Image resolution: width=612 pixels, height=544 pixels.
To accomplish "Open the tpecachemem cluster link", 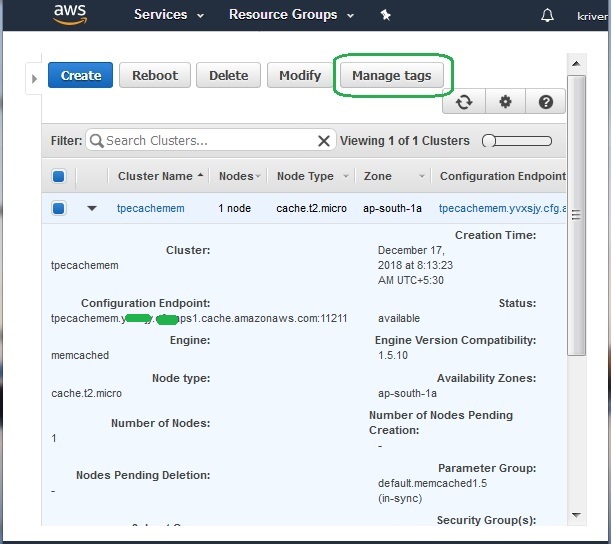I will click(150, 208).
